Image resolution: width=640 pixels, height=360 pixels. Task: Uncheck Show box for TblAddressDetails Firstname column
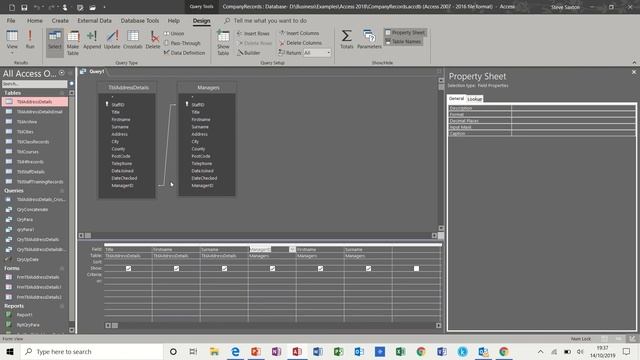tap(176, 268)
